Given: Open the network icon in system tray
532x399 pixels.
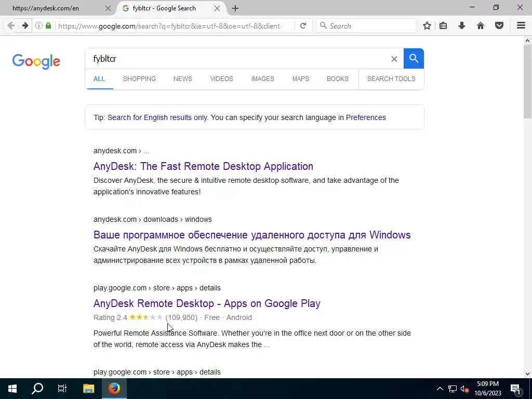Looking at the screenshot, I should [453, 389].
